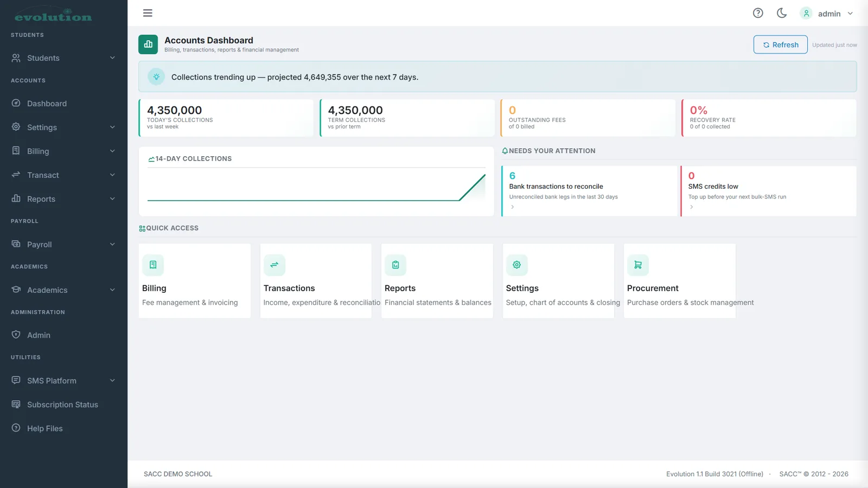
Task: Click SACC DEMO SCHOOL footer text
Action: click(178, 474)
